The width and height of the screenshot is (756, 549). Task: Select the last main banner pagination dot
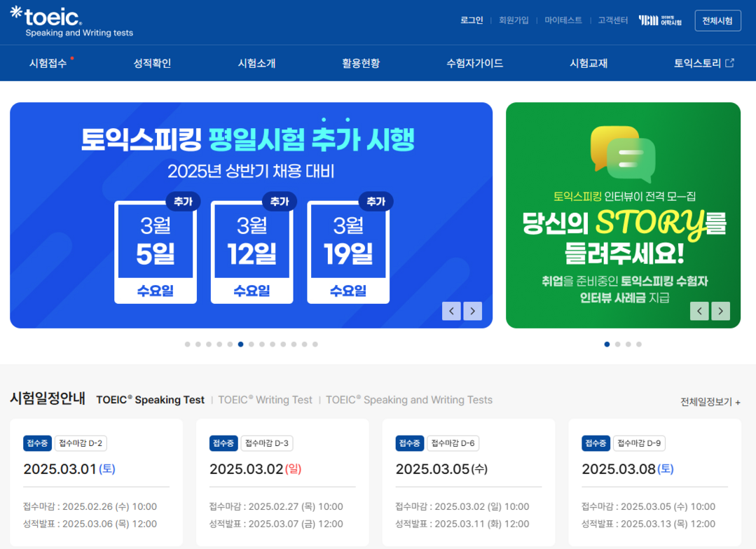point(315,345)
